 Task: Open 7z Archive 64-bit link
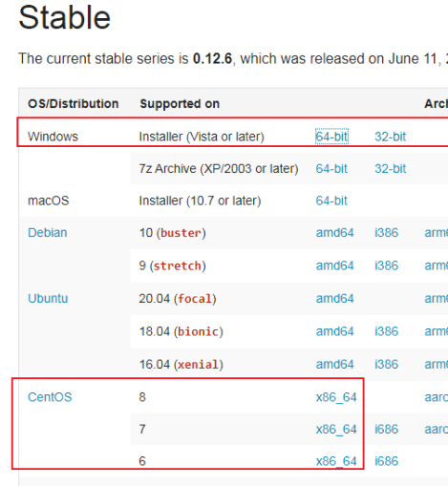(x=331, y=169)
